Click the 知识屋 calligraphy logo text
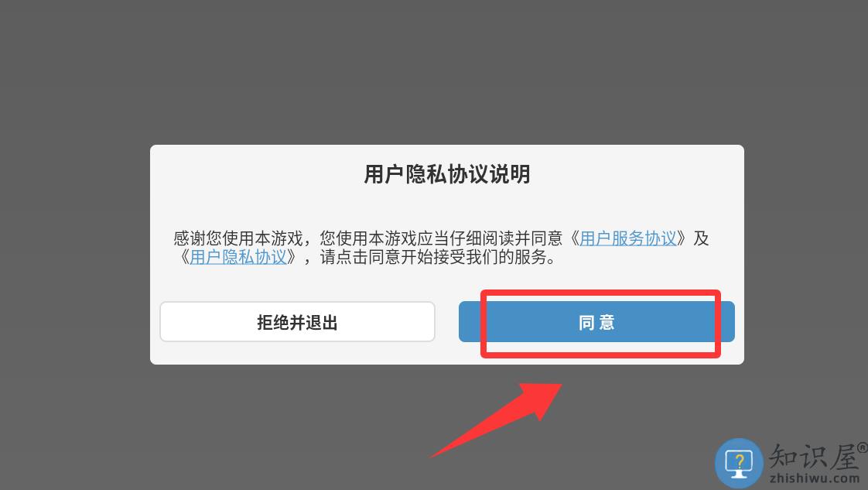 [813, 457]
